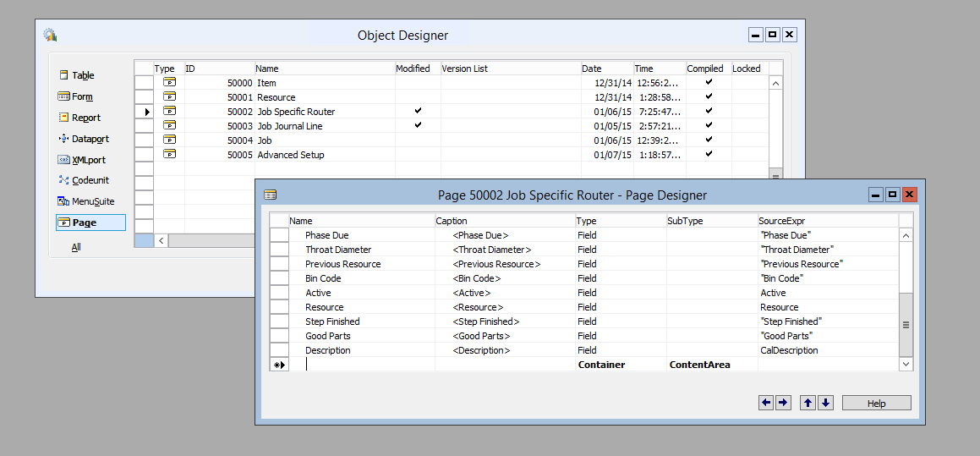This screenshot has height=456, width=980.
Task: Select "Step Finished" control name
Action: click(332, 321)
